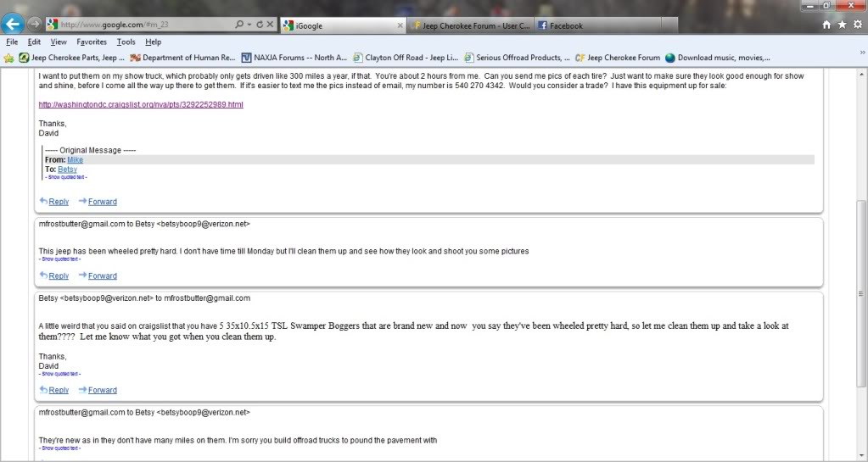Click the search magnifier in address bar
The width and height of the screenshot is (868, 462).
pyautogui.click(x=239, y=25)
